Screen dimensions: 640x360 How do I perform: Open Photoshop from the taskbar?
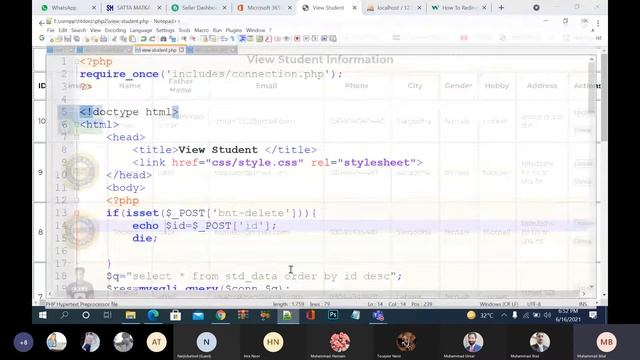333,315
